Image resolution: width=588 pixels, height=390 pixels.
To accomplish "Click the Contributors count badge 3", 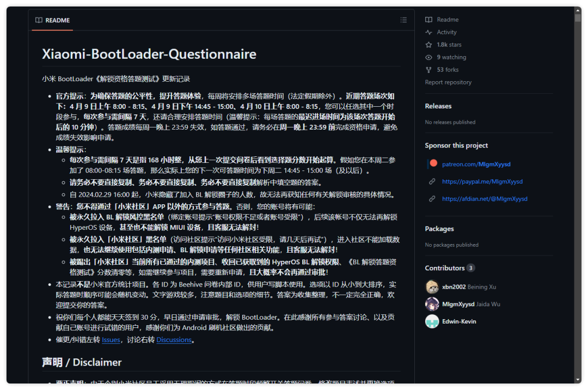I will (470, 268).
